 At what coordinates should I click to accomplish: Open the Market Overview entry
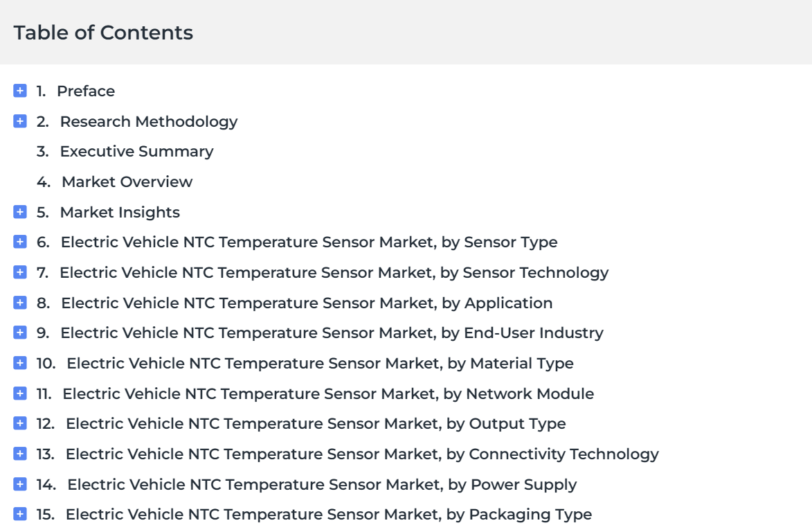click(x=127, y=181)
